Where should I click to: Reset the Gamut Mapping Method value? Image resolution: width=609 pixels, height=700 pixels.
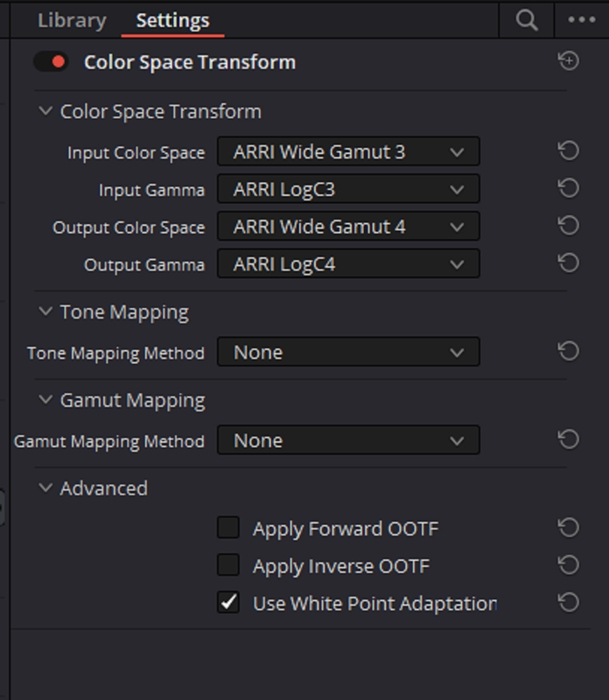tap(569, 440)
